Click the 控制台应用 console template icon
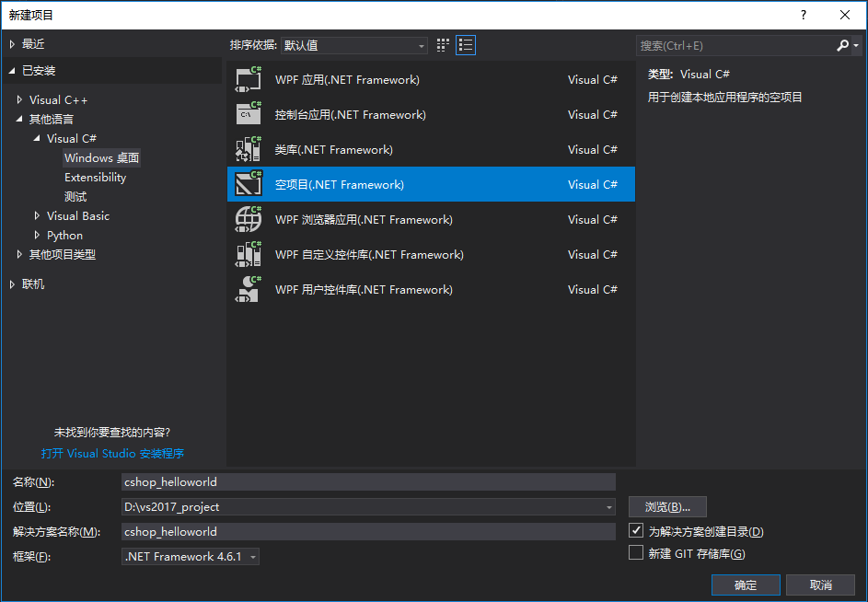Screen dimensions: 868x602 248,115
